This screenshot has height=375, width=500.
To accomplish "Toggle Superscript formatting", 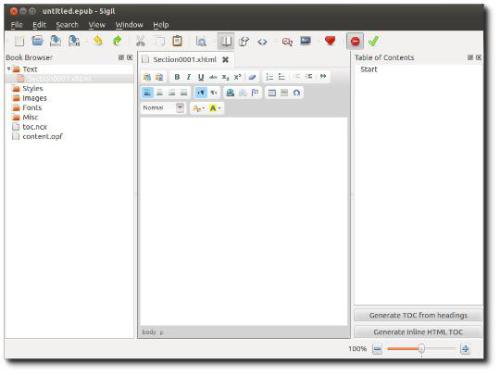I will pos(237,77).
